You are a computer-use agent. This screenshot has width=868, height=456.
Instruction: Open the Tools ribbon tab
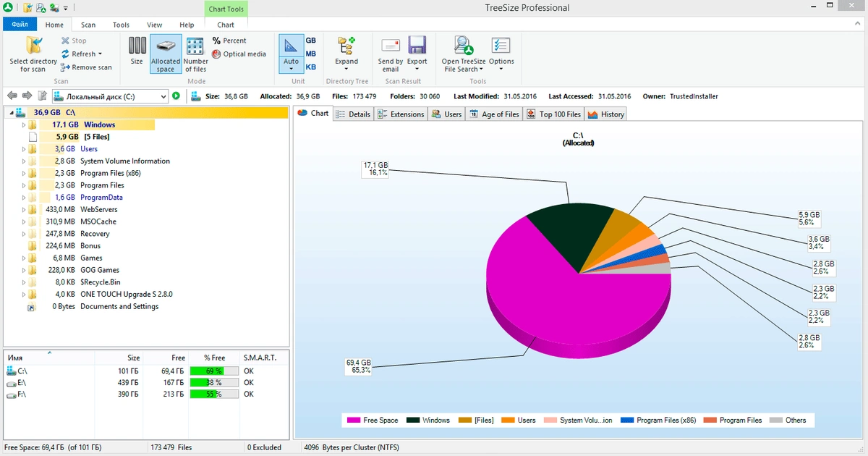122,25
